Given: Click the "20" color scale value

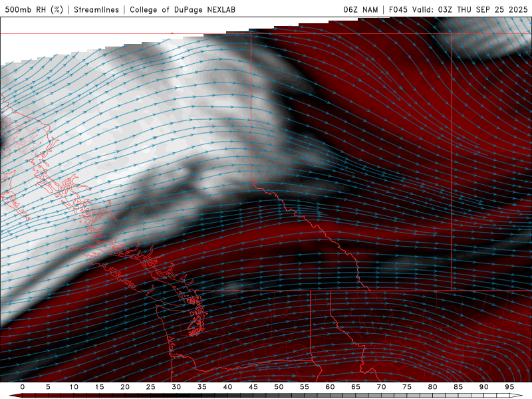Looking at the screenshot, I should coord(125,387).
